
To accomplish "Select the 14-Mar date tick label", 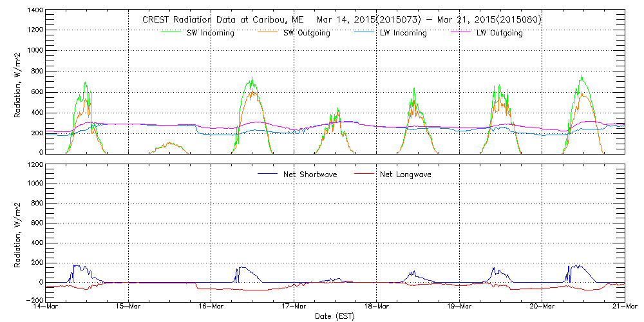I will [46, 307].
